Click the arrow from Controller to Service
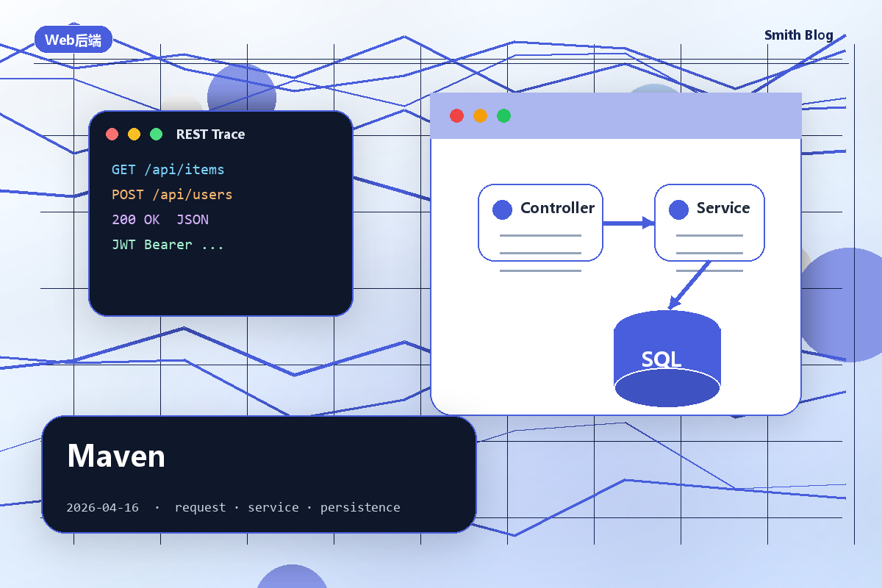Screen dimensions: 882x588 (628, 223)
